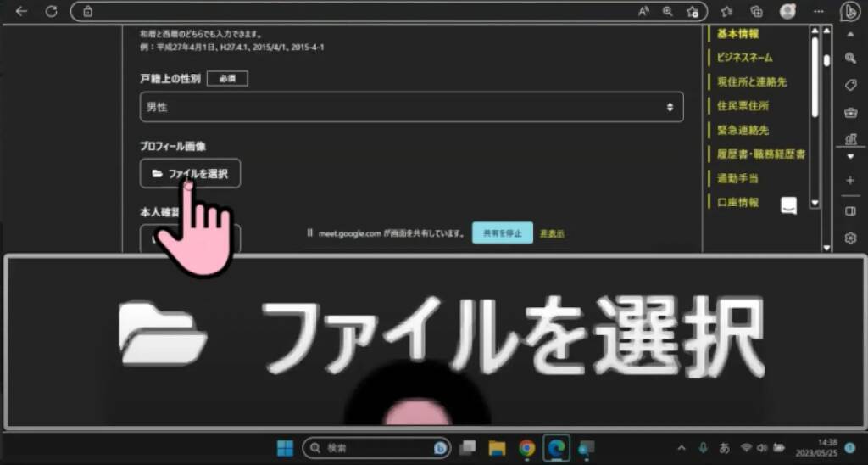The width and height of the screenshot is (868, 465).
Task: Open the taskbar clock showing 14:38
Action: [816, 448]
